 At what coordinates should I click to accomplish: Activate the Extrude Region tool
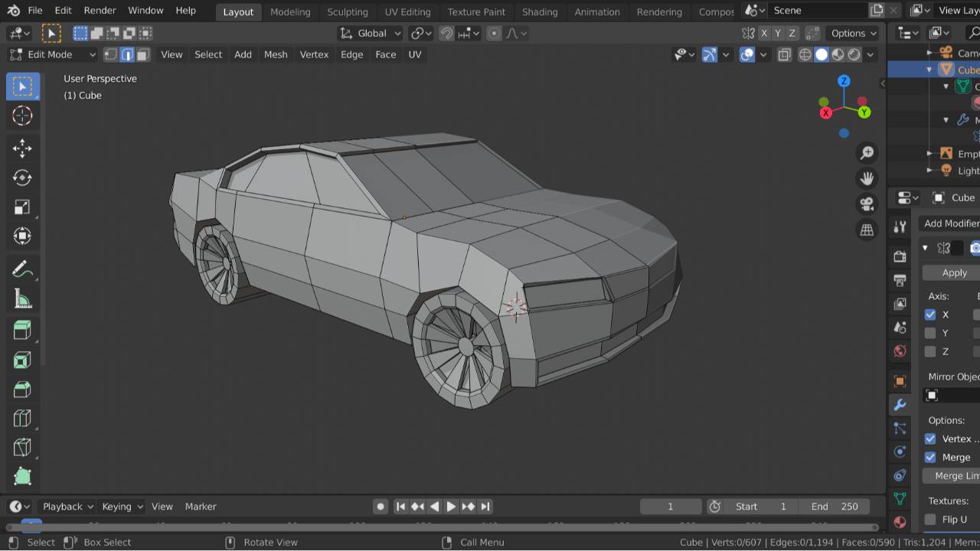point(22,330)
